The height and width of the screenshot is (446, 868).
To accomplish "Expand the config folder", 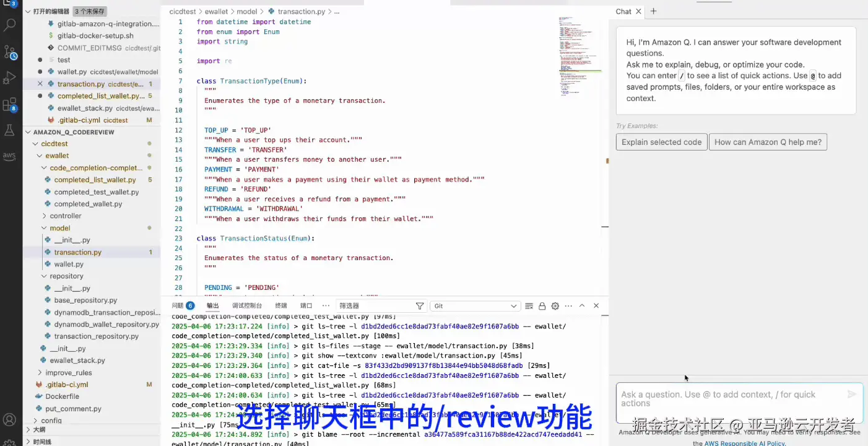I will [36, 421].
